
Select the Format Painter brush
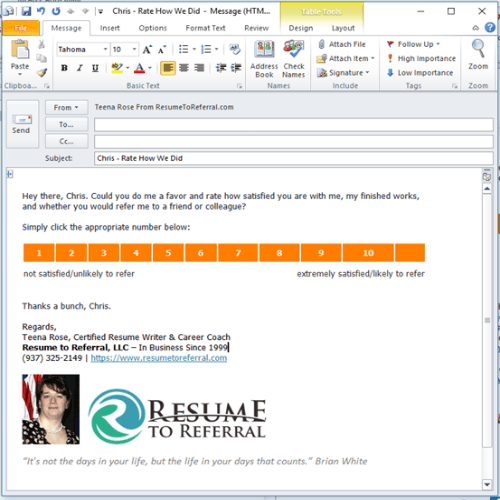click(42, 72)
